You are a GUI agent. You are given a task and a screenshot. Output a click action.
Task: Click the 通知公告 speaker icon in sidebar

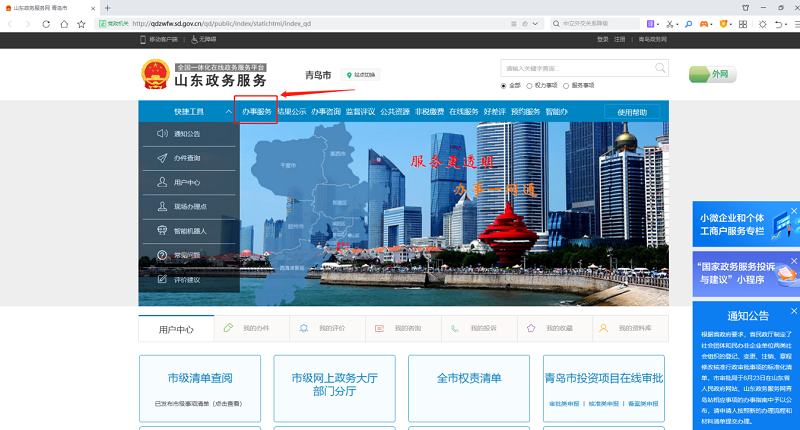162,134
